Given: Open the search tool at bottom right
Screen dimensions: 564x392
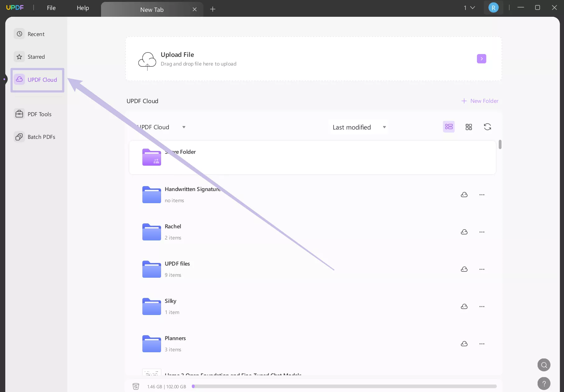Looking at the screenshot, I should click(543, 365).
